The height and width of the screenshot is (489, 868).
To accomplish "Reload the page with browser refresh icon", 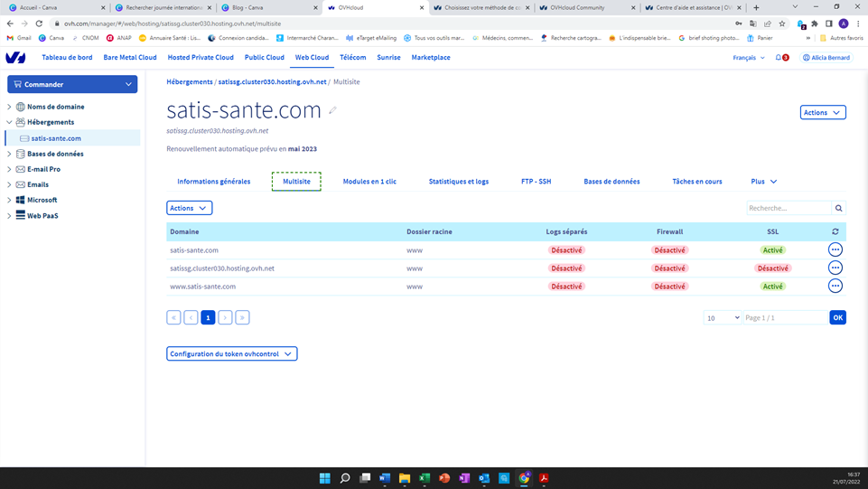I will tap(39, 24).
